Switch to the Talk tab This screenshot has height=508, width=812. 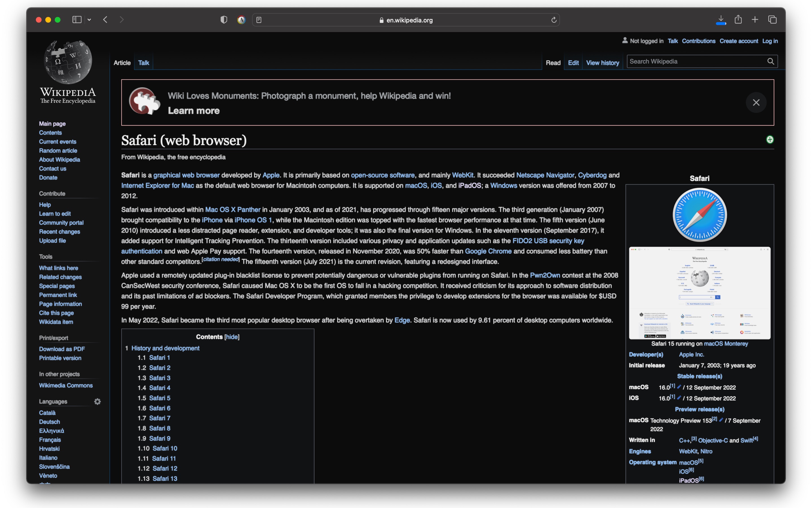[x=144, y=63]
